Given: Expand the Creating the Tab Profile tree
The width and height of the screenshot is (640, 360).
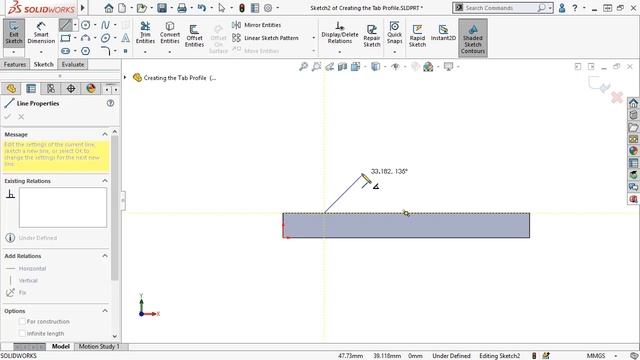Looking at the screenshot, I should (125, 78).
